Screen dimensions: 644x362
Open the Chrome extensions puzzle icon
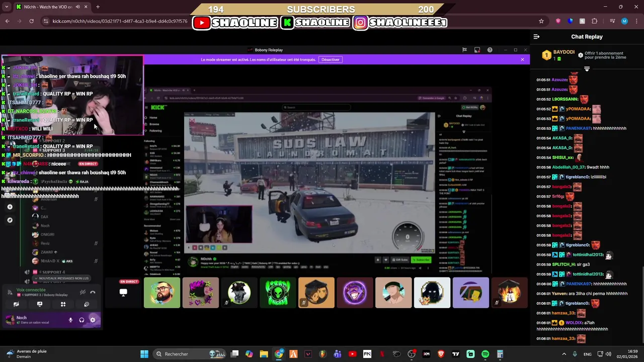(x=595, y=21)
